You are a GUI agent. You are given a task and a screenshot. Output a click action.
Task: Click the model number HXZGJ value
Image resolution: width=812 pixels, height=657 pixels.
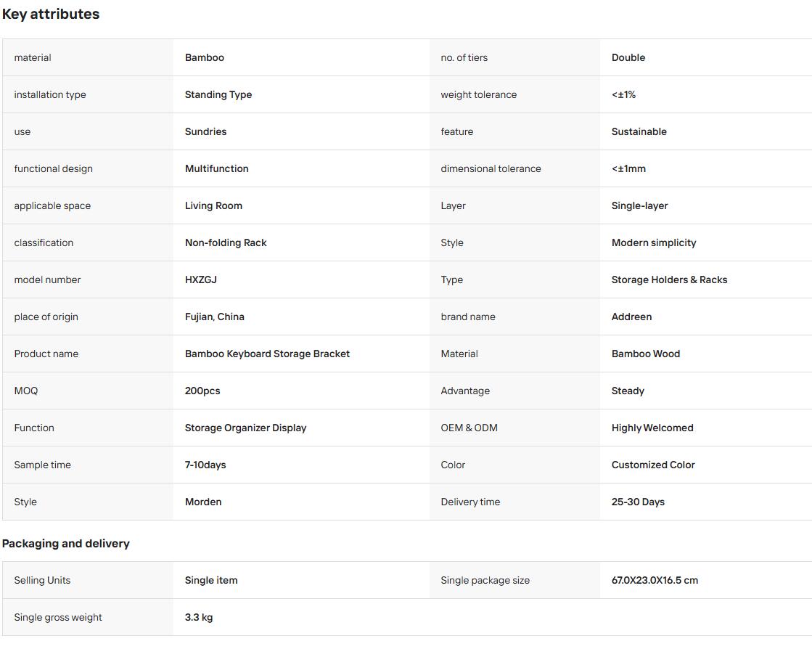click(201, 279)
